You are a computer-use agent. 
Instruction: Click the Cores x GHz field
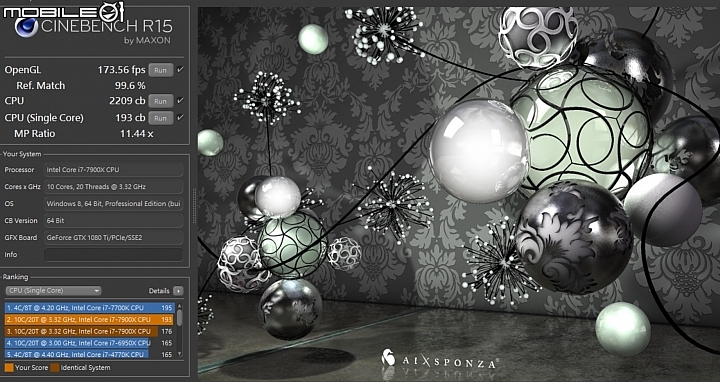pyautogui.click(x=113, y=187)
